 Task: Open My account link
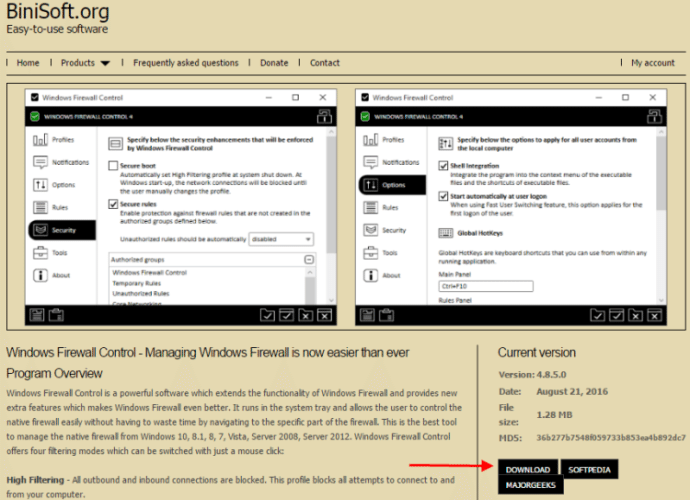[x=653, y=63]
